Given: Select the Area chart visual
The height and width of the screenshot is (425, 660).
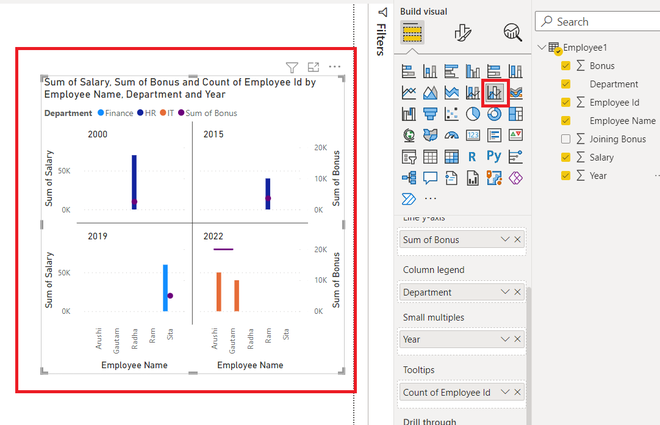Looking at the screenshot, I should tap(430, 93).
